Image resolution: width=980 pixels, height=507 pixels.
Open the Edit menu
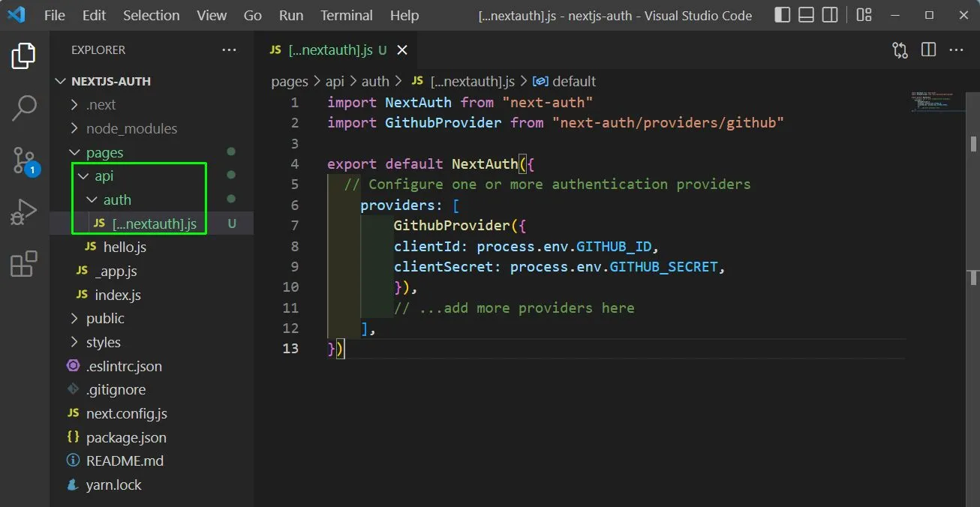[94, 15]
